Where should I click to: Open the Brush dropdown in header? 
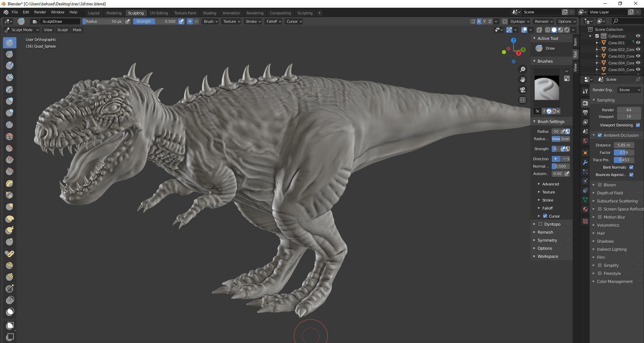211,21
